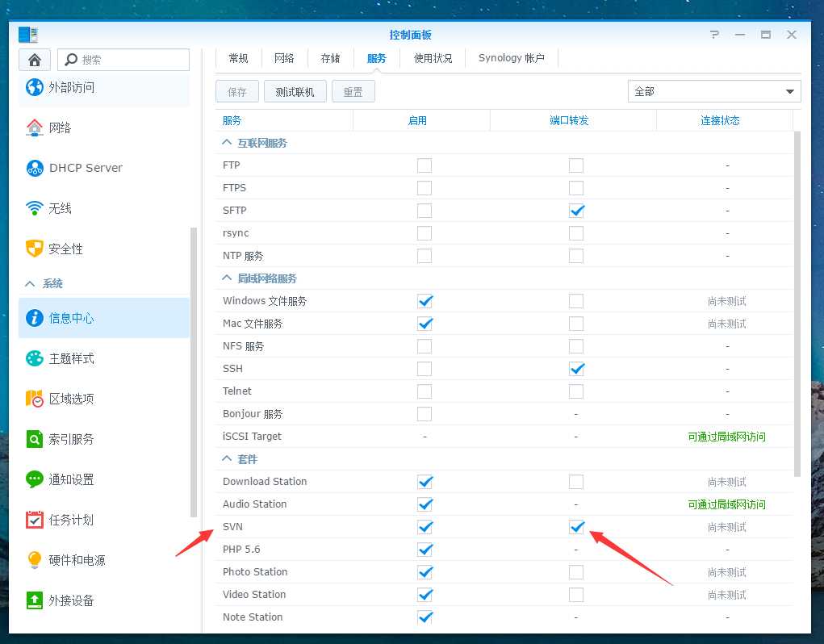Open 区域选项 clock map icon
This screenshot has height=644, width=824.
click(x=35, y=399)
